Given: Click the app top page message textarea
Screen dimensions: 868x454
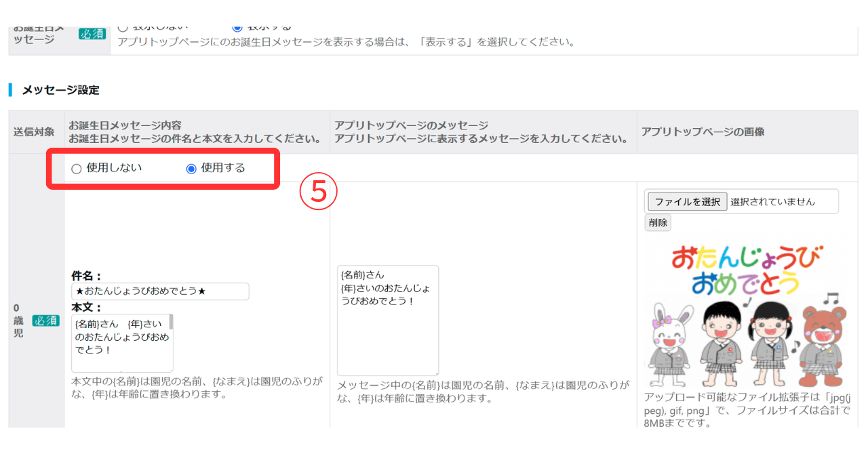Looking at the screenshot, I should pyautogui.click(x=388, y=320).
